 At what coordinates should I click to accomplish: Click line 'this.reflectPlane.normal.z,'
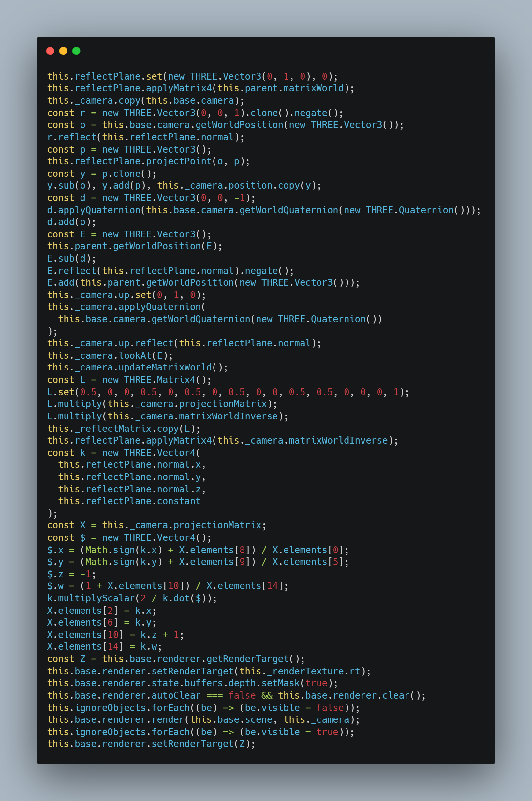point(132,490)
